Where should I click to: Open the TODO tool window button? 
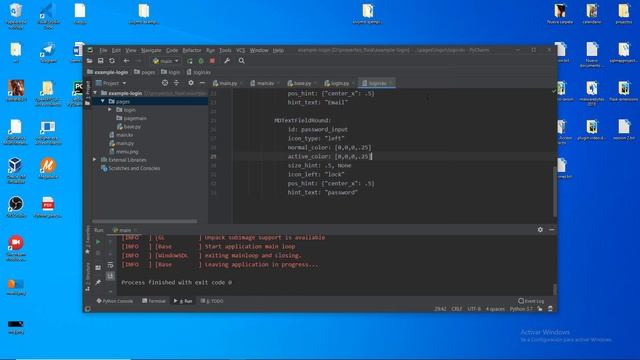pos(212,301)
